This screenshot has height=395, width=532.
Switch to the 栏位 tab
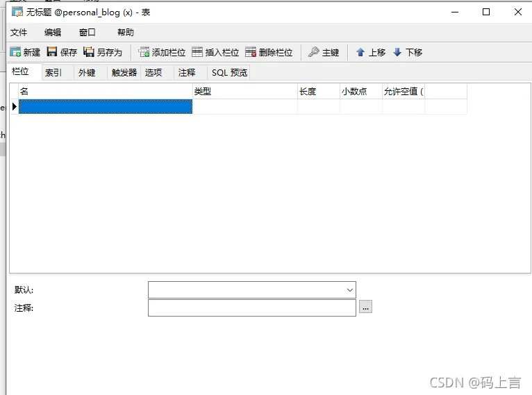click(x=24, y=72)
